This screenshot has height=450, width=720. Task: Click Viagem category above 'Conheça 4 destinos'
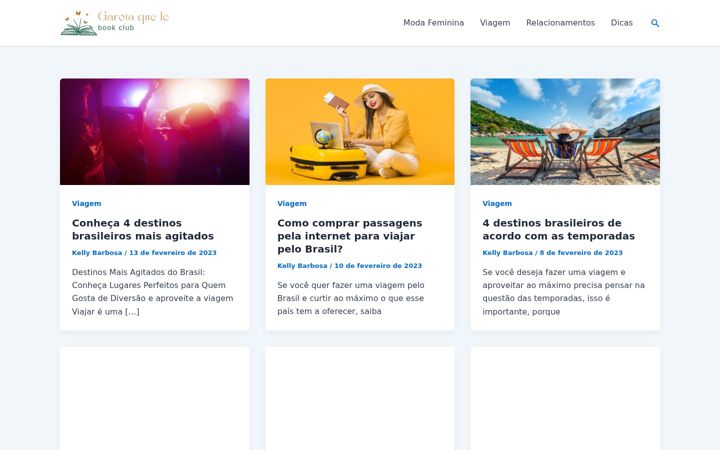[87, 203]
